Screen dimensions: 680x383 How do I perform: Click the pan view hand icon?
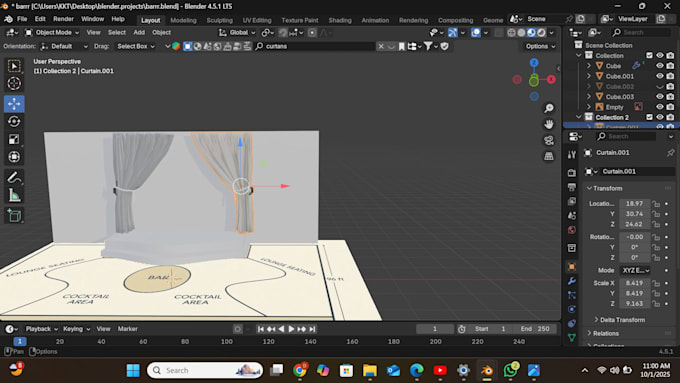pos(549,124)
